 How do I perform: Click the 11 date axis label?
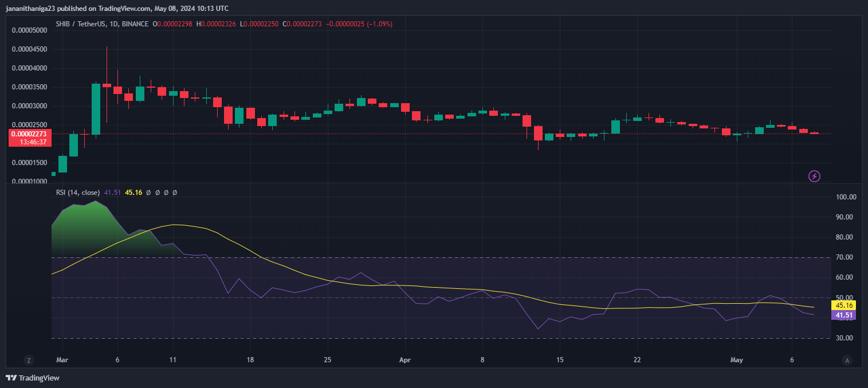pyautogui.click(x=172, y=360)
